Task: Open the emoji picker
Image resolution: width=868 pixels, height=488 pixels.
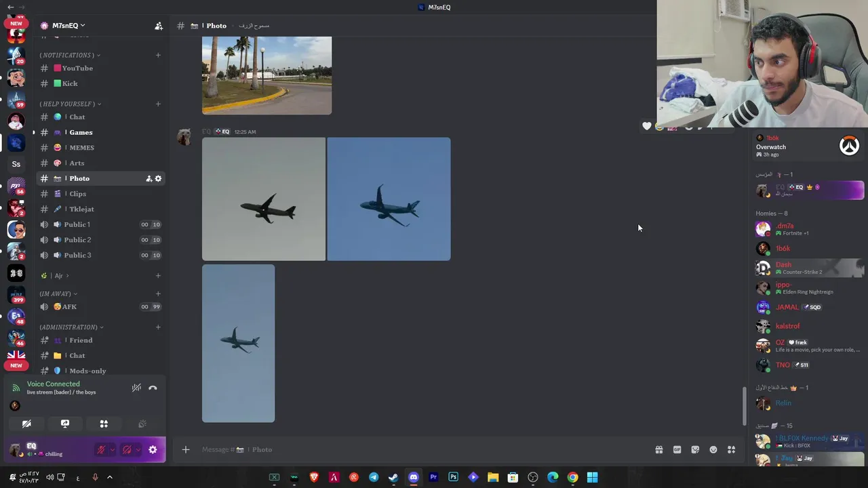Action: click(713, 449)
